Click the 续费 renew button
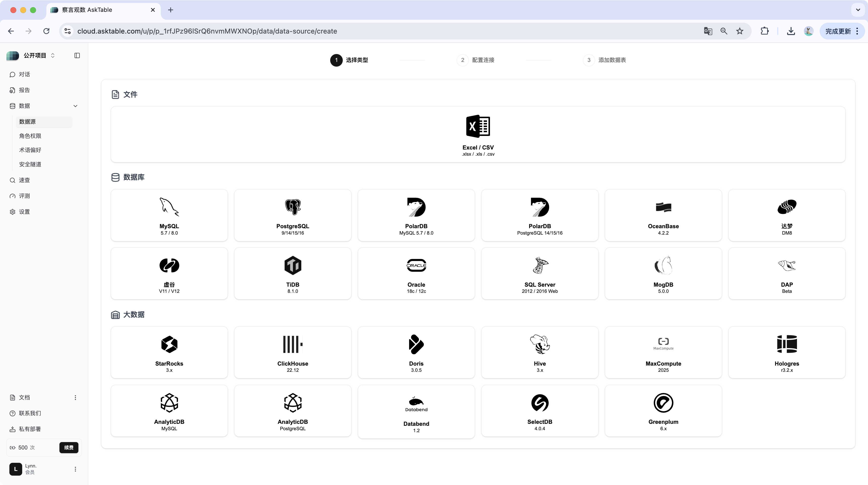 [69, 448]
